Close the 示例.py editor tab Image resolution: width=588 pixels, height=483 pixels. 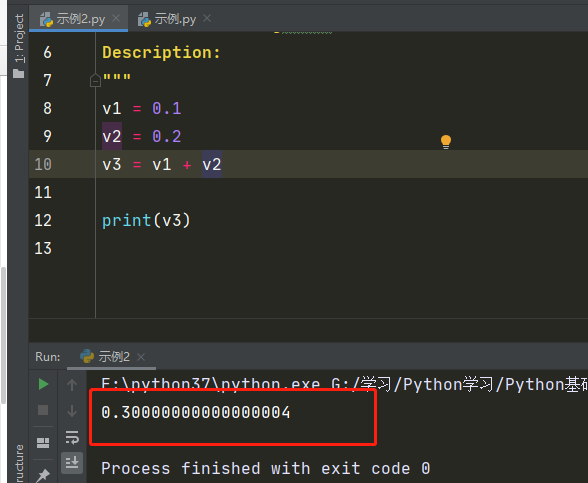coord(207,18)
